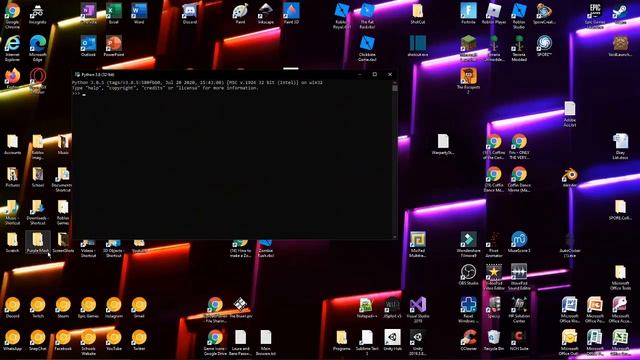Open the MuseScore 3 shortcut
Screen dimensions: 640x360
[x=519, y=242]
